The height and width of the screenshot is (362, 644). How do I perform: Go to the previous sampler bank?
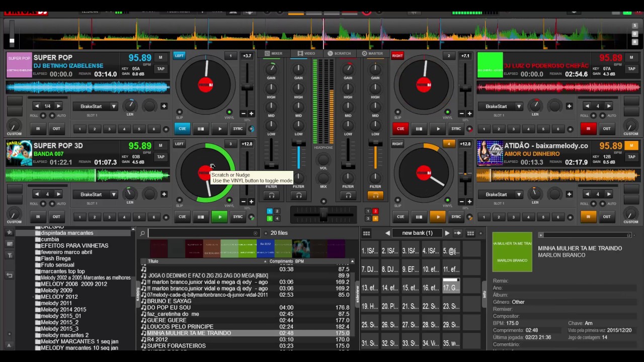click(387, 233)
